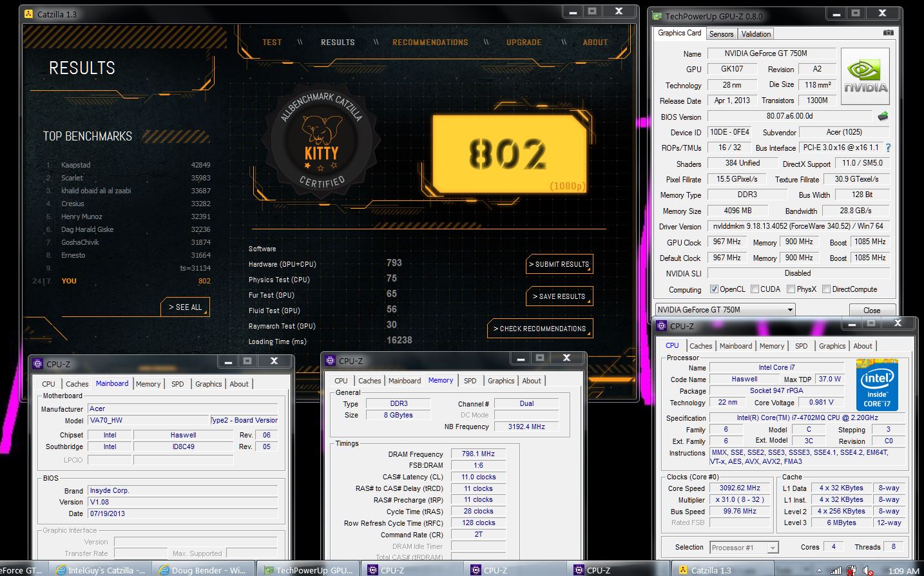Show hidden tray icons arrow
This screenshot has height=576, width=924.
tap(820, 571)
